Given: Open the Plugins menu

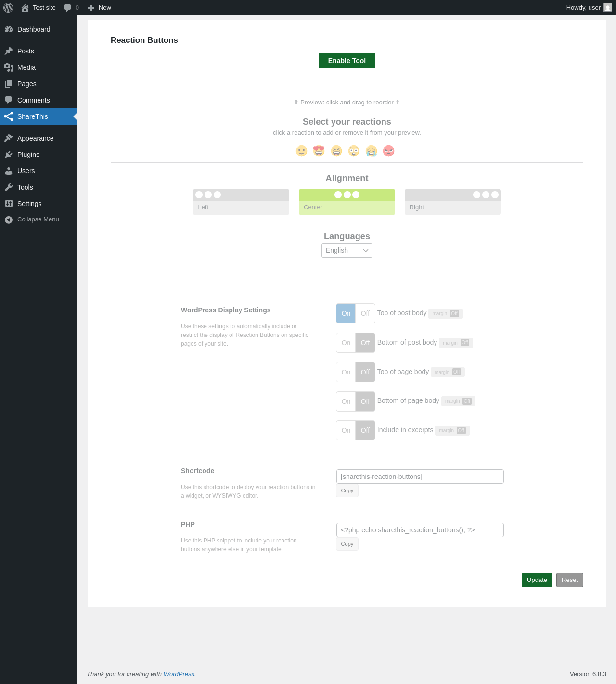Looking at the screenshot, I should [38, 155].
